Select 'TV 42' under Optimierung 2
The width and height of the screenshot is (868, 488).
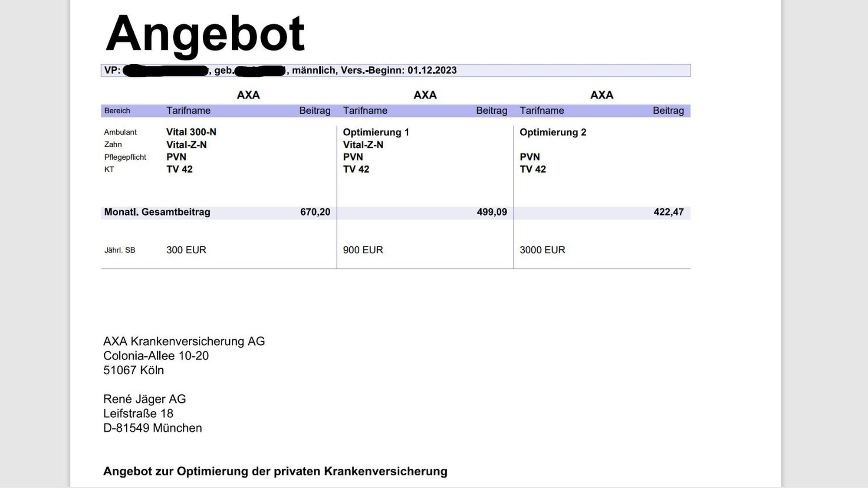tap(533, 169)
